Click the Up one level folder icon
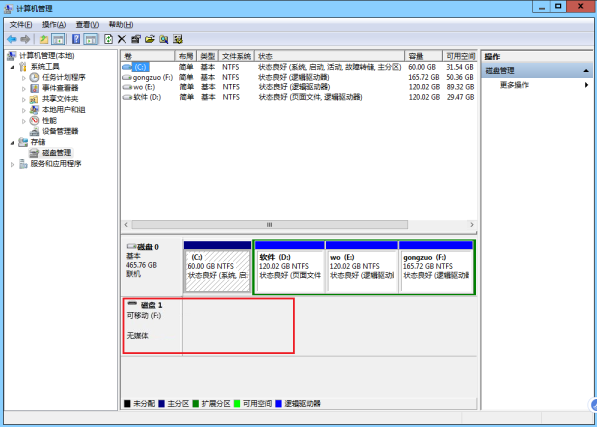597x427 pixels. click(x=44, y=39)
